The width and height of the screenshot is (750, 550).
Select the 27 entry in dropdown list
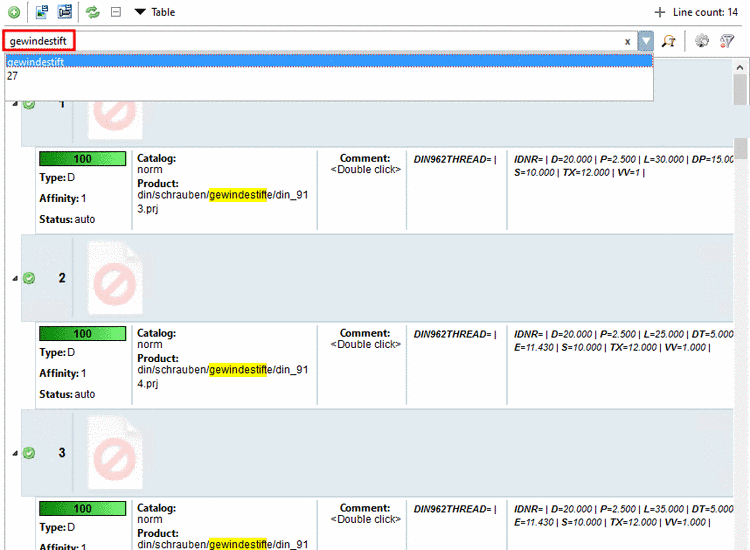click(329, 76)
